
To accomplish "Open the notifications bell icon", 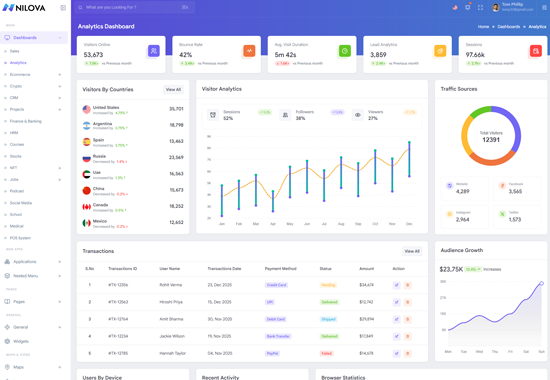I will (x=468, y=7).
